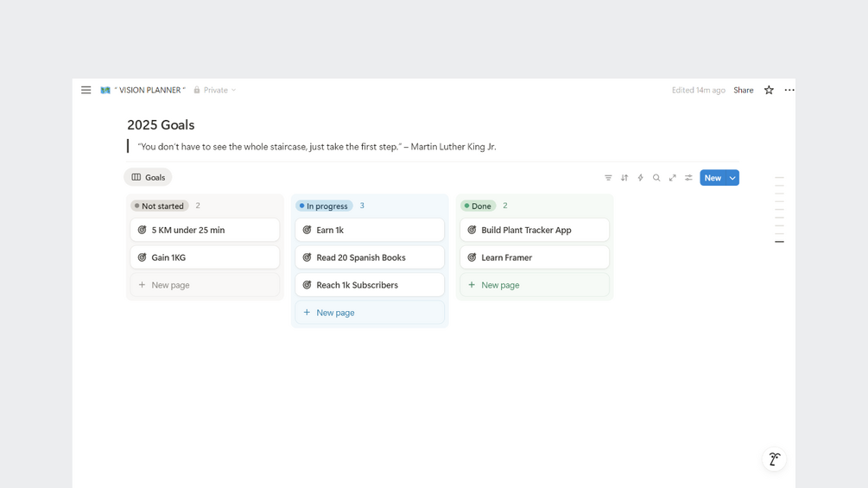Click the search magnifier icon
868x488 pixels.
pyautogui.click(x=656, y=178)
